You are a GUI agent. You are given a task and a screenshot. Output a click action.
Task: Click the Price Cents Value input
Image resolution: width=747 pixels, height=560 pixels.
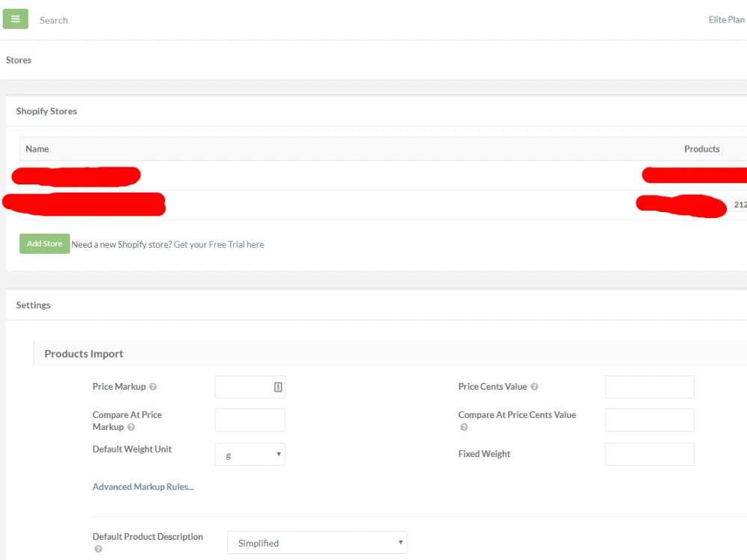649,387
